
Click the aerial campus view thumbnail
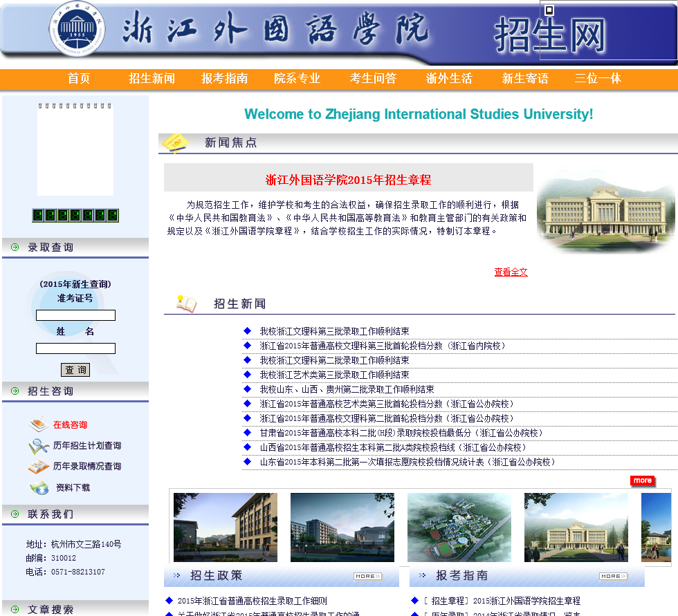pyautogui.click(x=459, y=528)
